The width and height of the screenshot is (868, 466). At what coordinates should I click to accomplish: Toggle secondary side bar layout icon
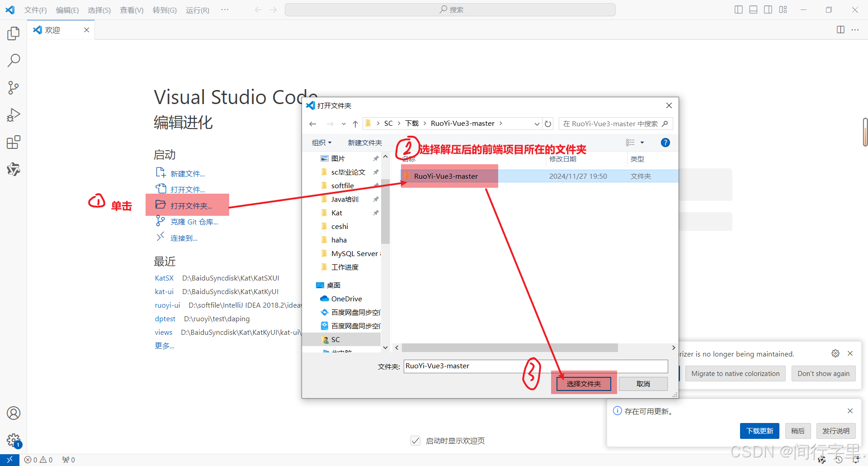click(768, 10)
